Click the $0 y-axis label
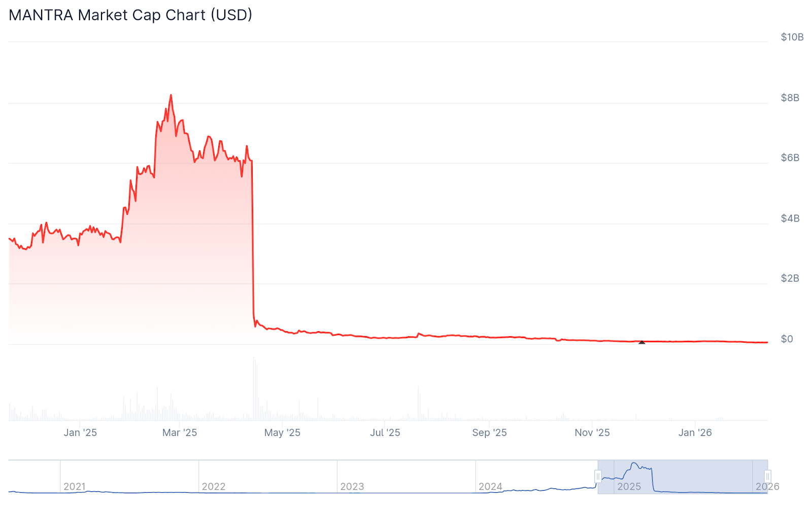This screenshot has height=506, width=812. (787, 339)
